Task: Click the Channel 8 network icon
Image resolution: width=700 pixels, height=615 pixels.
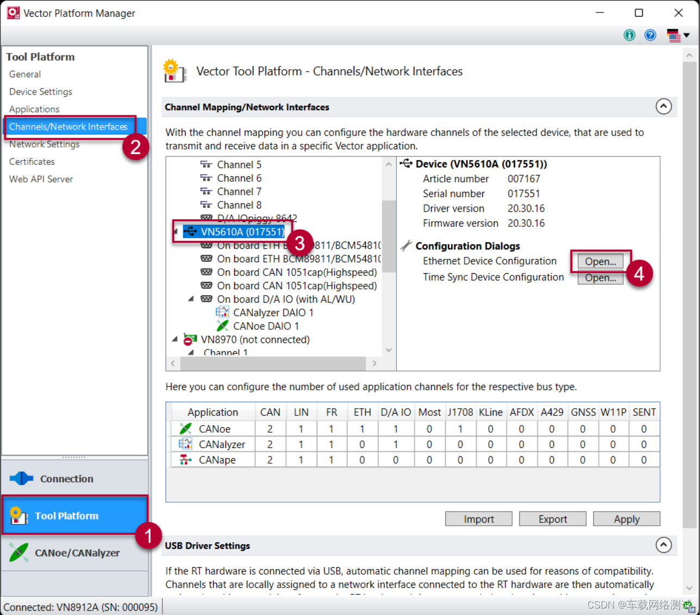Action: (206, 205)
